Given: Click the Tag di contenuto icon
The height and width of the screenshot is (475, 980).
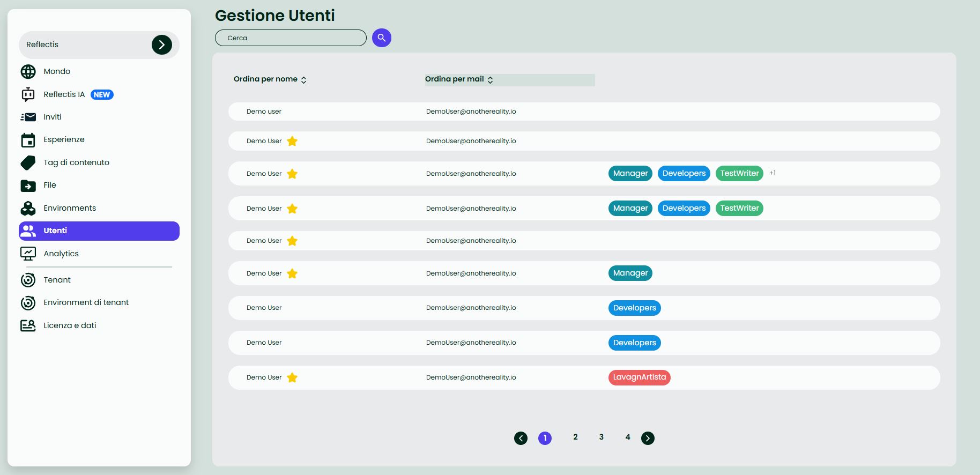Looking at the screenshot, I should [28, 162].
